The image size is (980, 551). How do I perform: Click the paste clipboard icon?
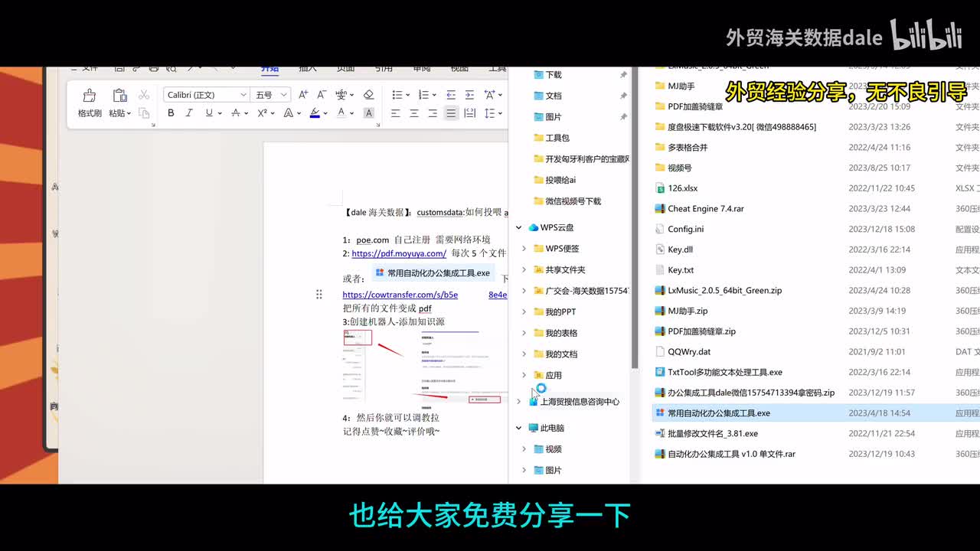(x=119, y=96)
